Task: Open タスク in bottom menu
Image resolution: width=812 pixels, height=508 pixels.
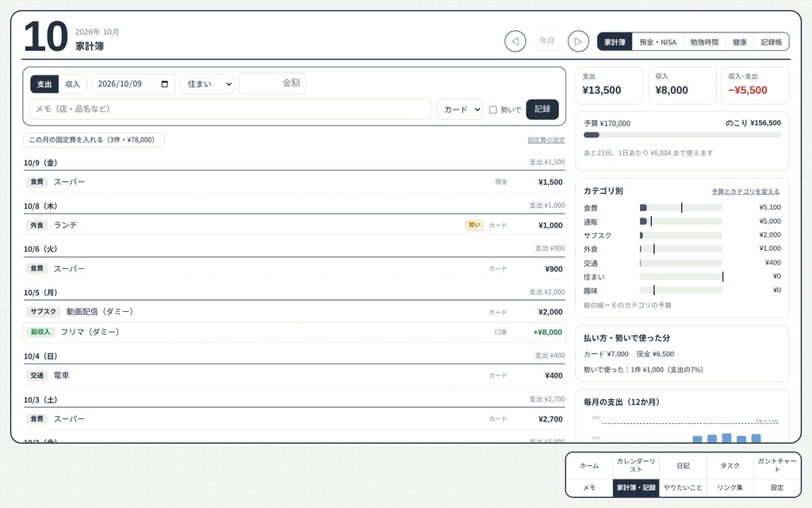Action: tap(730, 465)
